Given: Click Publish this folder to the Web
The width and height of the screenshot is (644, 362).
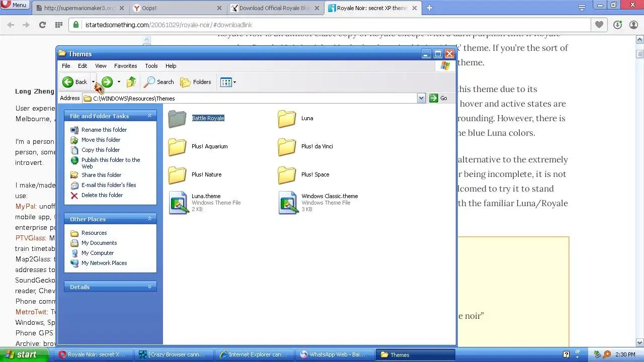Looking at the screenshot, I should (111, 163).
